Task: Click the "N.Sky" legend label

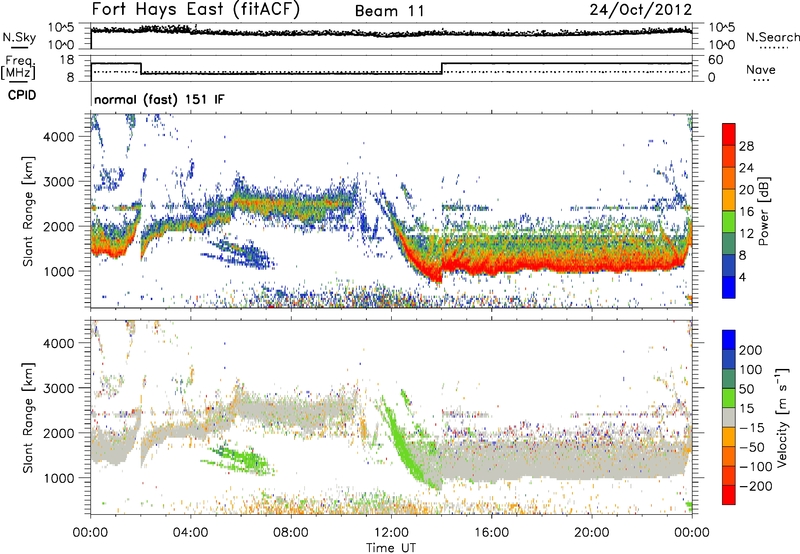Action: (x=19, y=37)
